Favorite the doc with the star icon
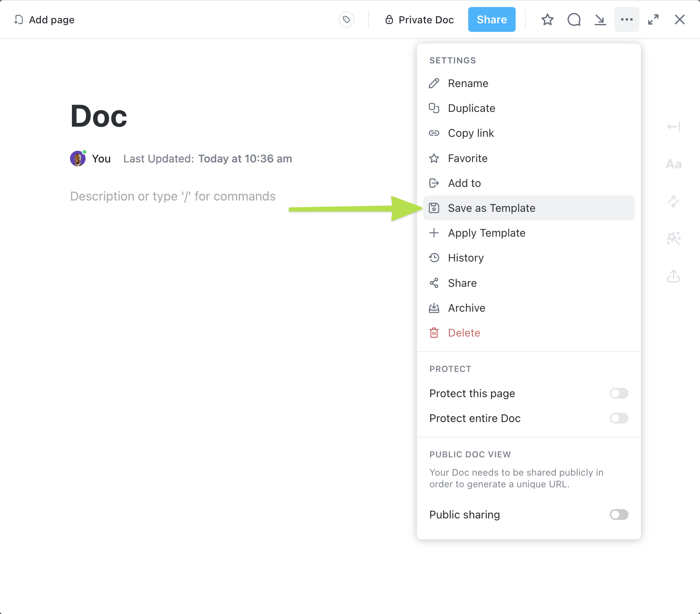Viewport: 700px width, 614px height. pyautogui.click(x=547, y=19)
